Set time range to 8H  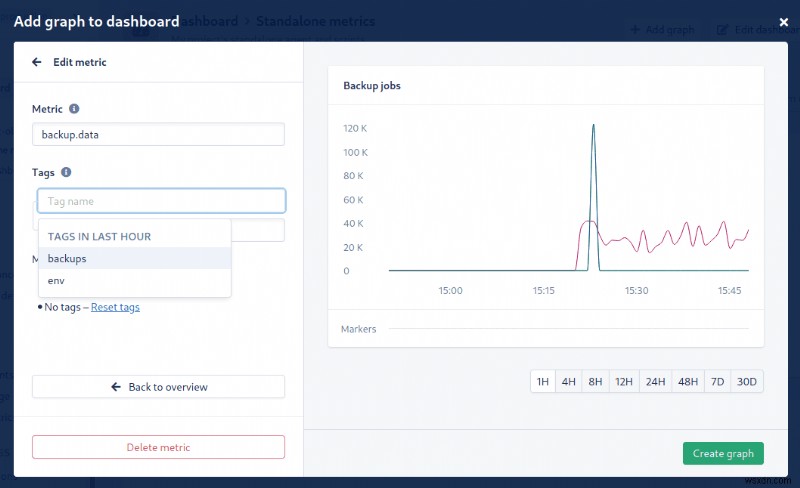pos(595,381)
